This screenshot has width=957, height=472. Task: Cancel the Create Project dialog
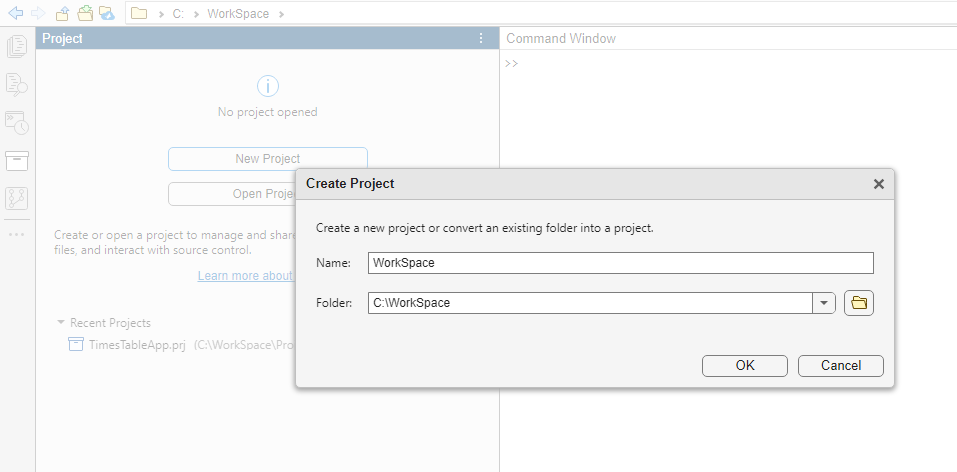[x=841, y=366]
